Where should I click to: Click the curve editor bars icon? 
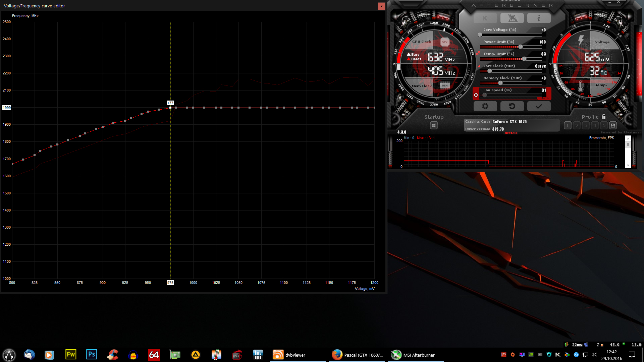tap(479, 66)
